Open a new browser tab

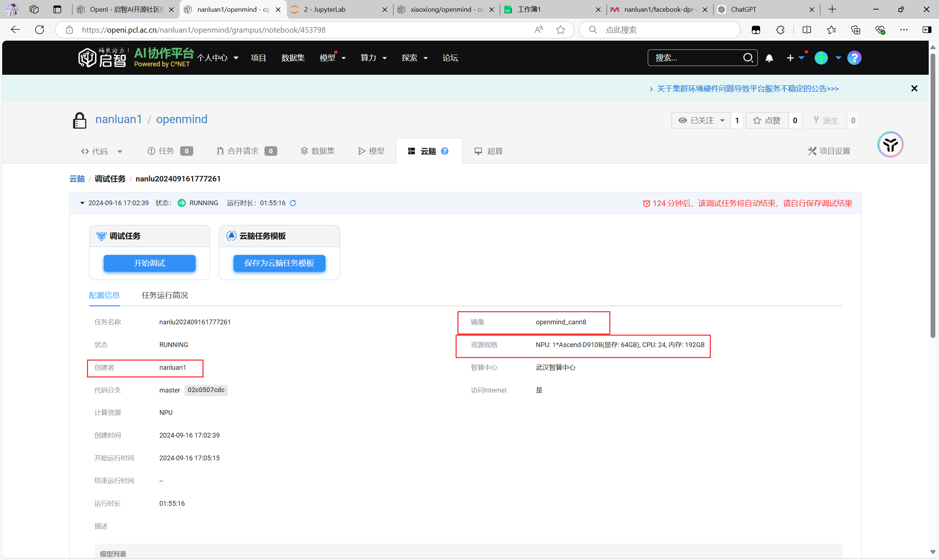(832, 10)
